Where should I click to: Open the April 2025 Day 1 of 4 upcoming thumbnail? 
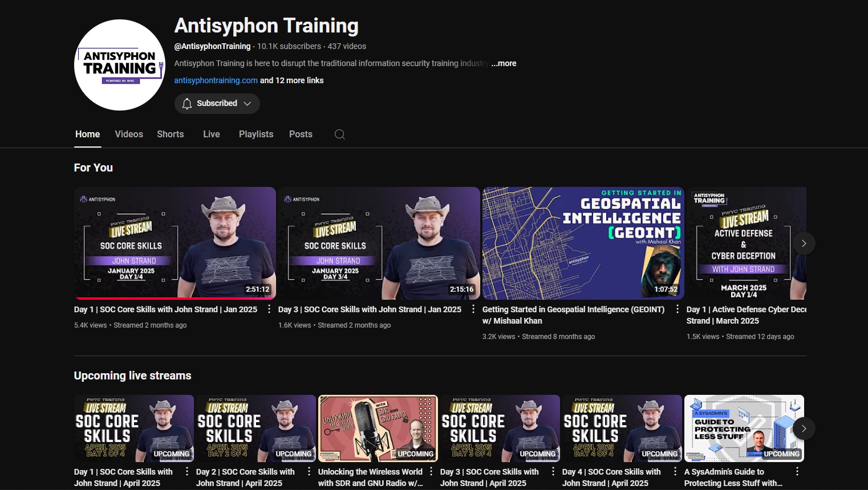(x=134, y=428)
